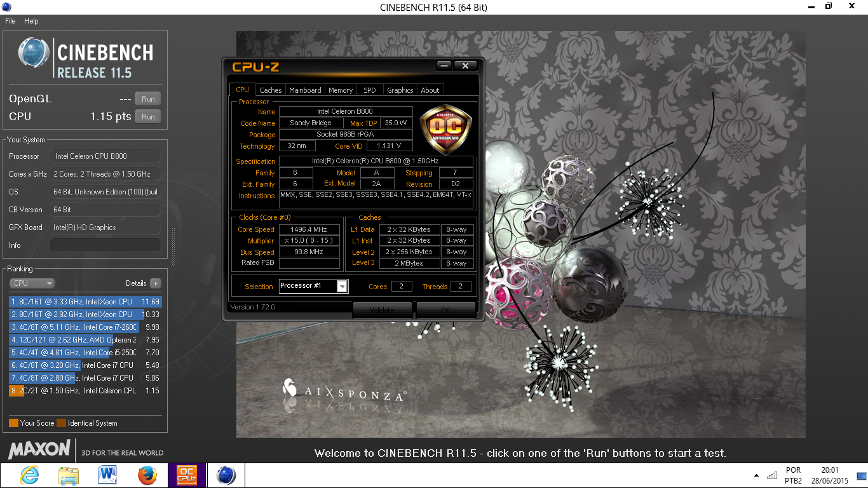Click the Core Speed value 1496.4 MHz
Viewport: 868px width, 488px height.
(309, 230)
